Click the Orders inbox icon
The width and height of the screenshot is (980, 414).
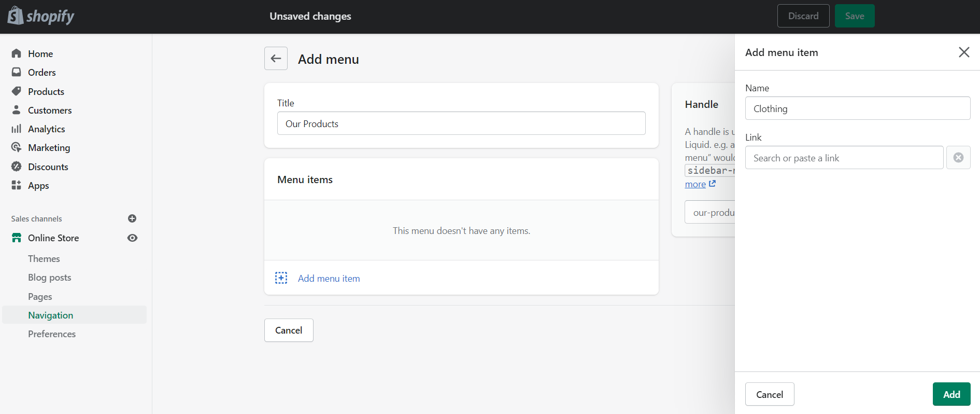coord(17,72)
